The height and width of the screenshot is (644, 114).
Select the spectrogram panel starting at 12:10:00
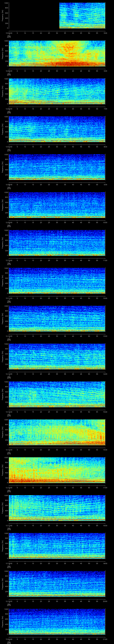pos(57,243)
